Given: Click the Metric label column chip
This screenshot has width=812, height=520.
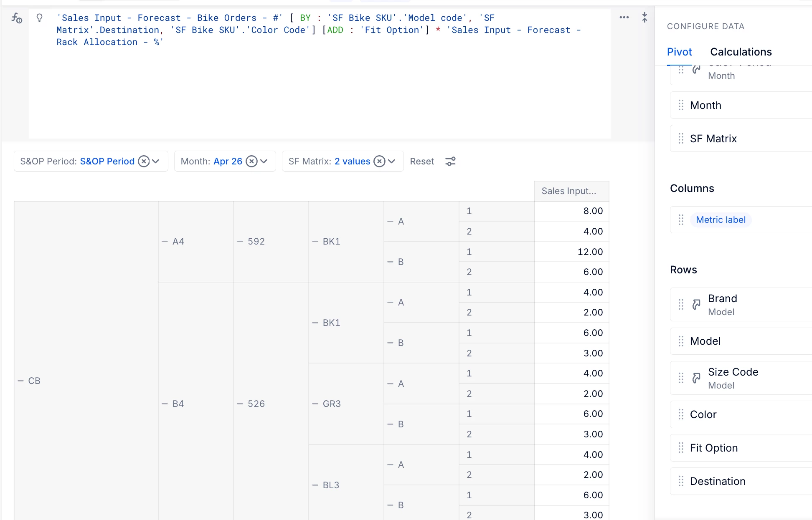Looking at the screenshot, I should pyautogui.click(x=721, y=220).
